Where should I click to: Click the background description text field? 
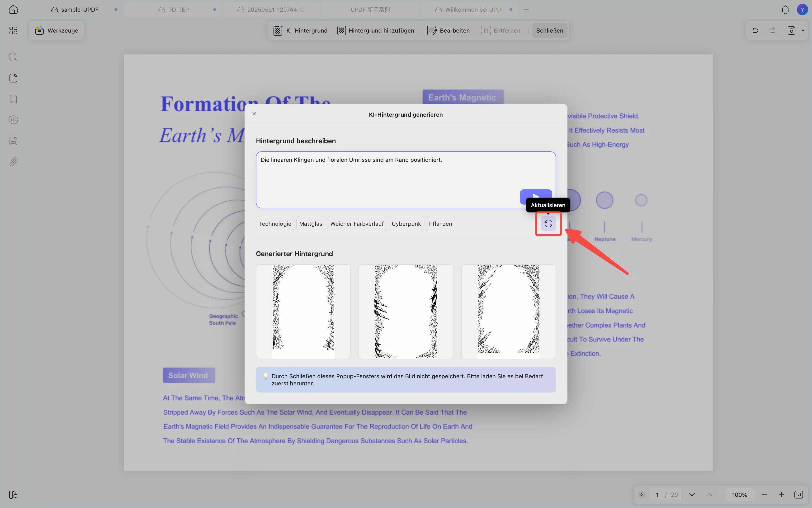386,175
